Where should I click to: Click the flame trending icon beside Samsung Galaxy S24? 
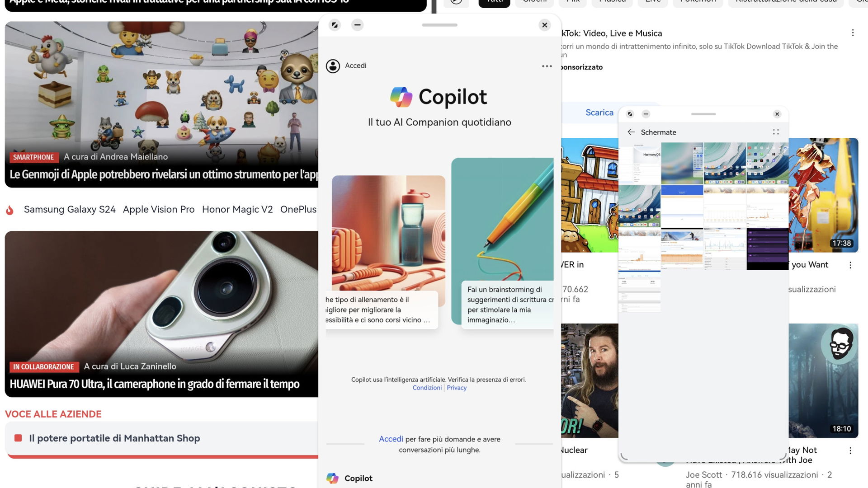(9, 210)
